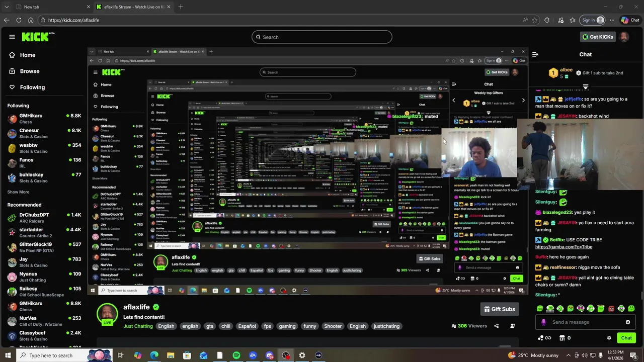The width and height of the screenshot is (644, 362).
Task: Click the Gift Subs button
Action: point(500,309)
